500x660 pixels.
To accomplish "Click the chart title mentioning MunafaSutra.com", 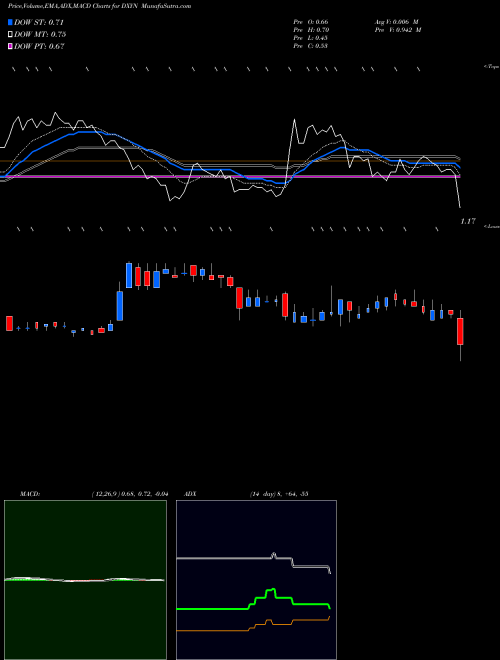I will (x=99, y=6).
